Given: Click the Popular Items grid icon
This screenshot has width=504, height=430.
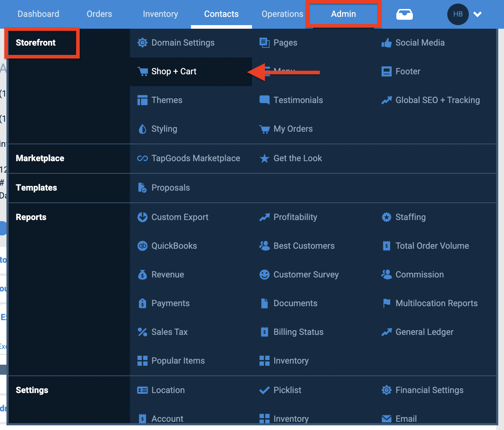Looking at the screenshot, I should (x=143, y=361).
